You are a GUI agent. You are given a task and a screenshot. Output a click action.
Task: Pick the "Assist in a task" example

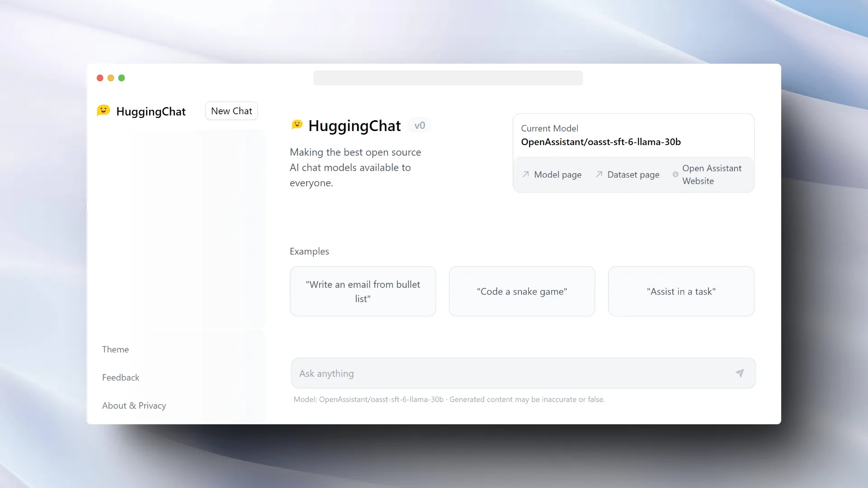681,291
